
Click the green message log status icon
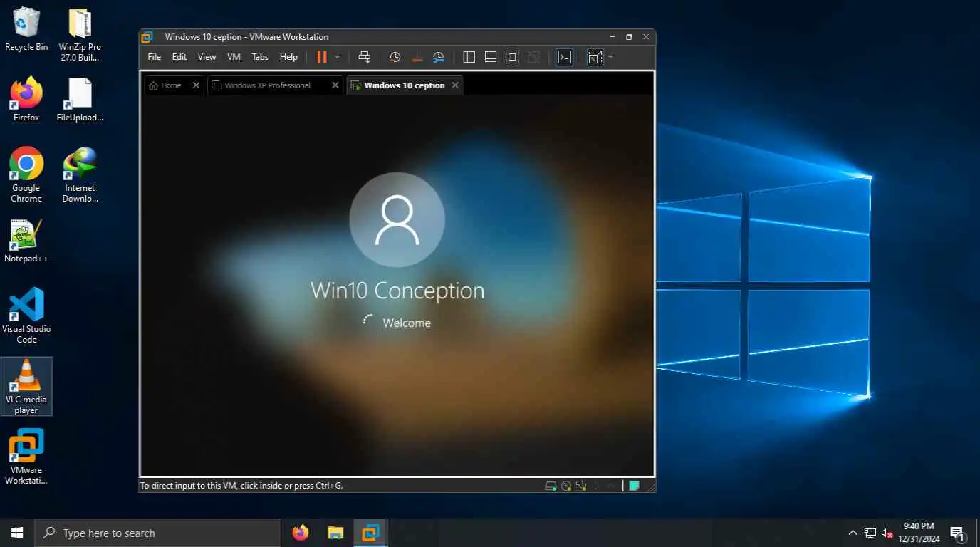(x=634, y=486)
